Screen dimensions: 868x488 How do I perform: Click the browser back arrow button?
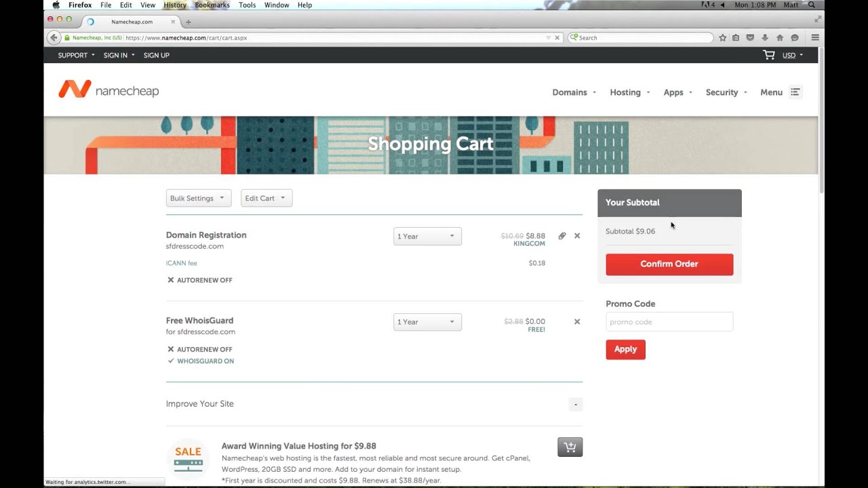click(54, 38)
